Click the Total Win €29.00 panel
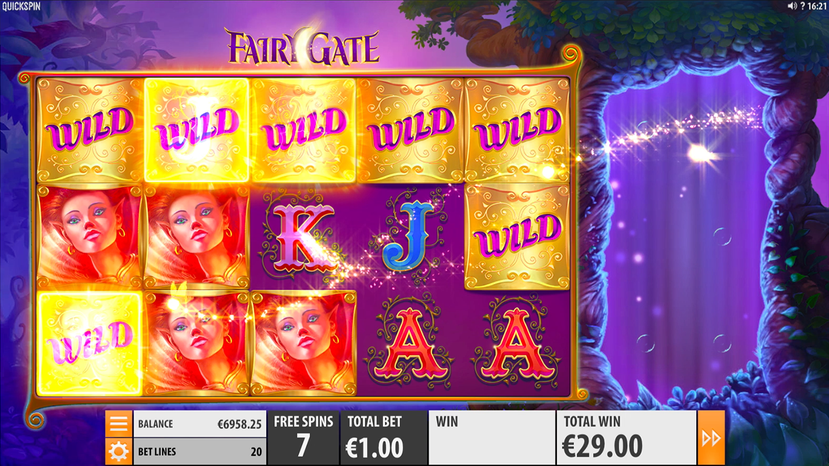 point(626,438)
